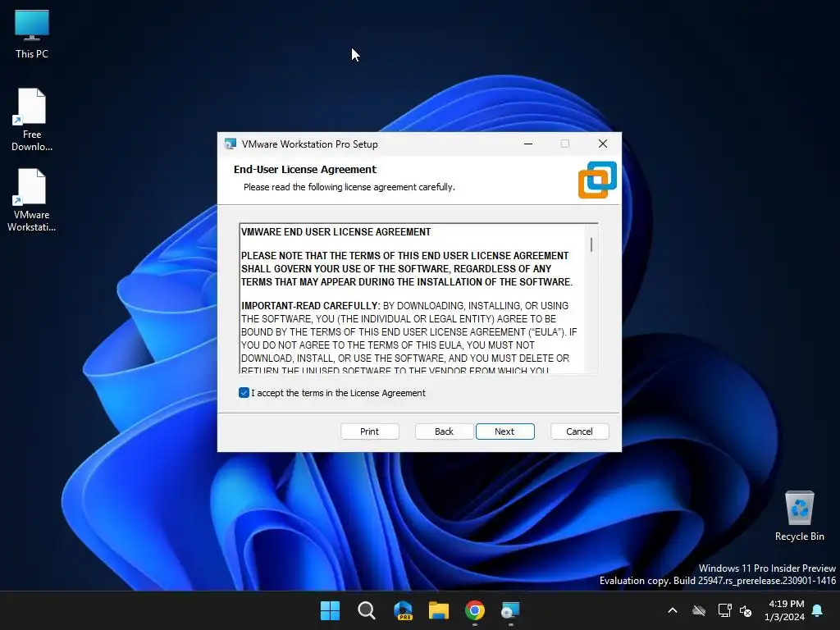Cancel the VMware setup
The width and height of the screenshot is (840, 630).
pos(580,431)
